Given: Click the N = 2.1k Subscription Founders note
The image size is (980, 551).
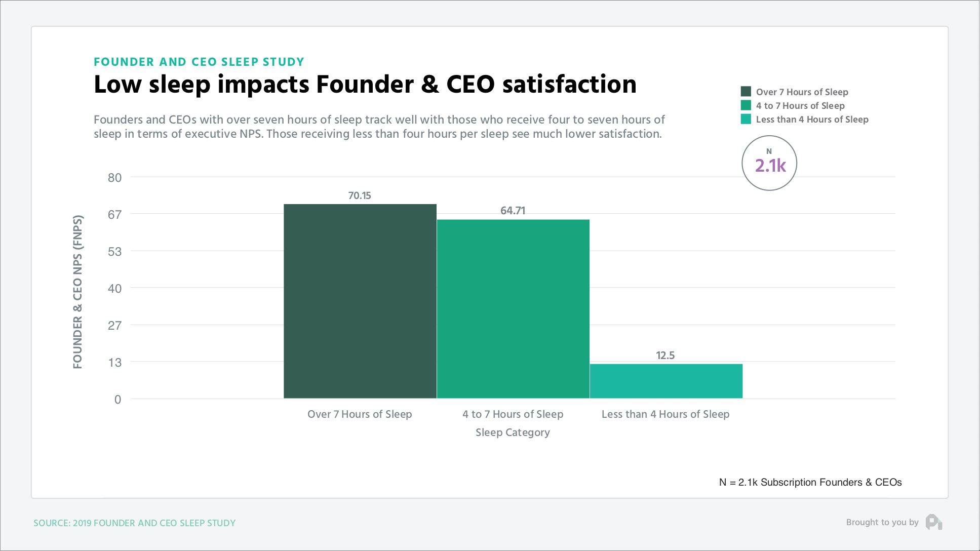Looking at the screenshot, I should (x=810, y=482).
